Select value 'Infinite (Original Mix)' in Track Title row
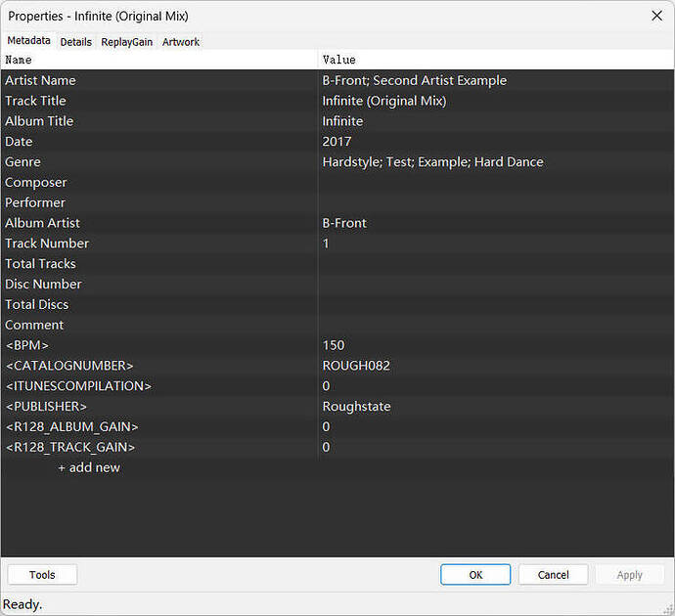675x616 pixels. point(384,101)
